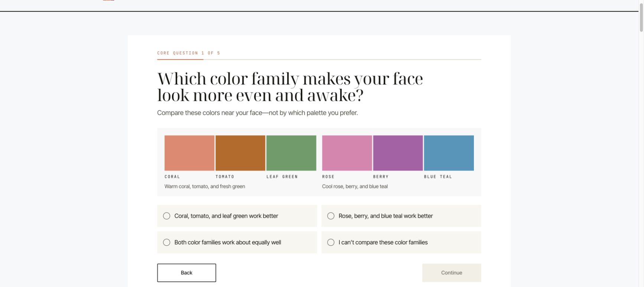Click the 'CORAL' swatch label
Image resolution: width=644 pixels, height=287 pixels.
click(x=172, y=177)
